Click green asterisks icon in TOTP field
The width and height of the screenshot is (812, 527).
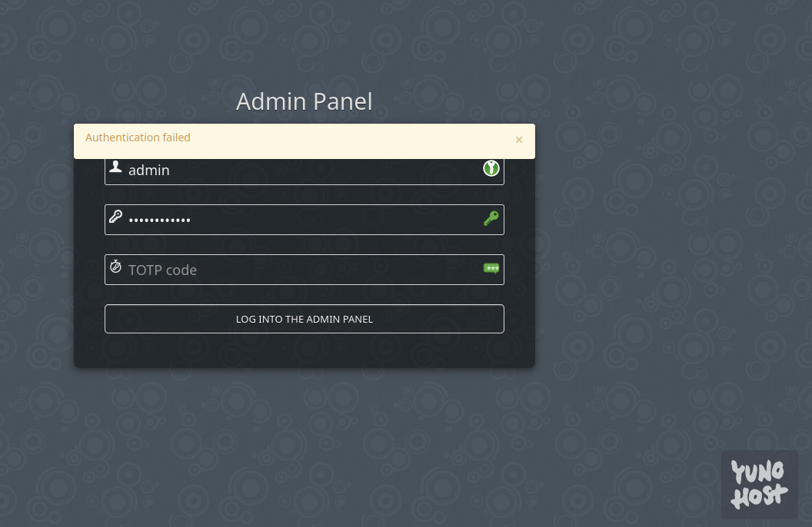pyautogui.click(x=491, y=268)
